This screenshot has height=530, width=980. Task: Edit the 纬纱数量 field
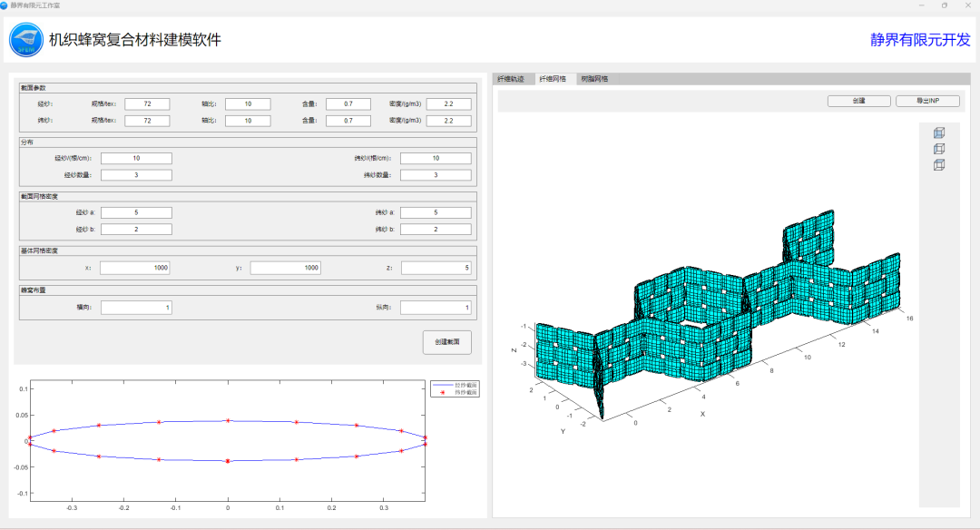coord(436,175)
